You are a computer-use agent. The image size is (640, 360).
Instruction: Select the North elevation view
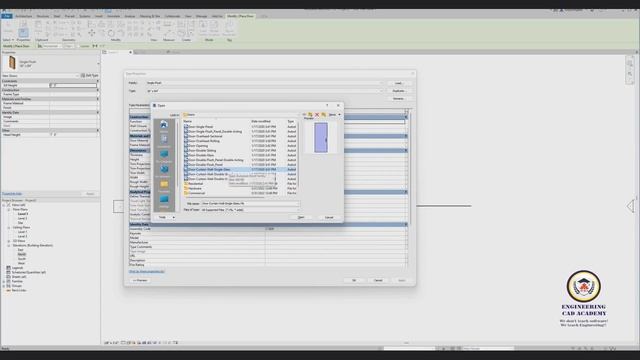[22, 254]
